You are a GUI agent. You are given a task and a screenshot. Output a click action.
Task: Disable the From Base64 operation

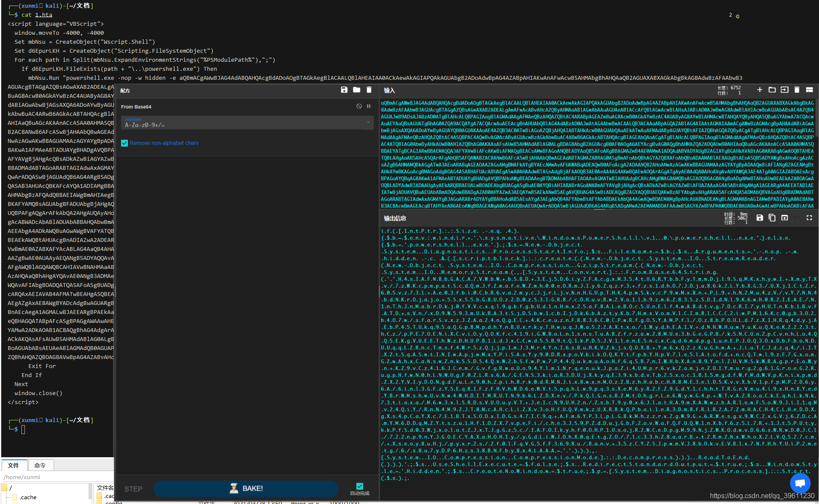click(x=359, y=106)
